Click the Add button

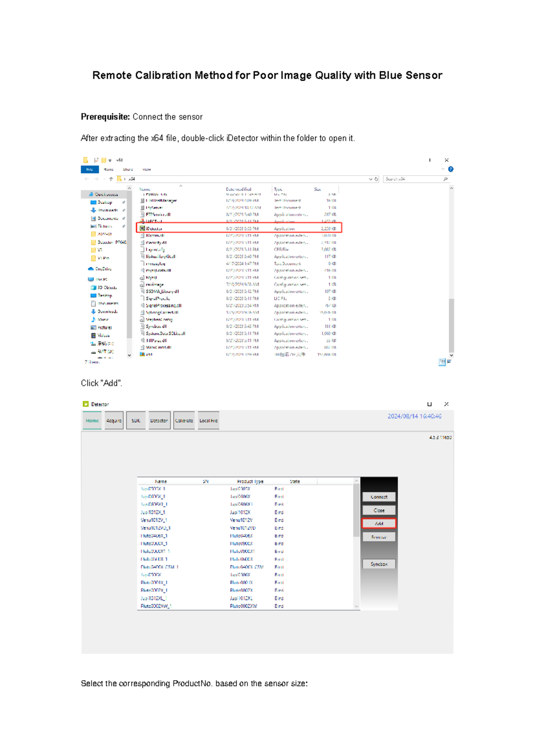pyautogui.click(x=379, y=524)
